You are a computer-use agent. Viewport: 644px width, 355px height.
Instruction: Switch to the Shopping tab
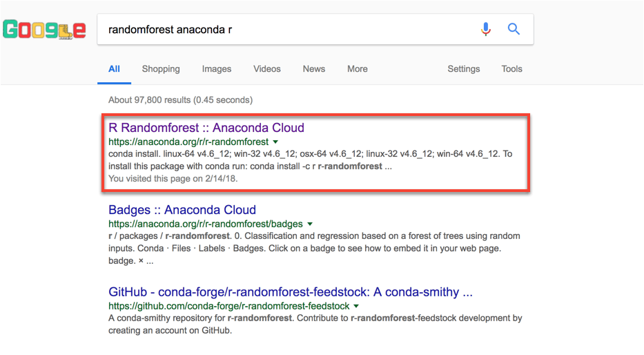(161, 69)
